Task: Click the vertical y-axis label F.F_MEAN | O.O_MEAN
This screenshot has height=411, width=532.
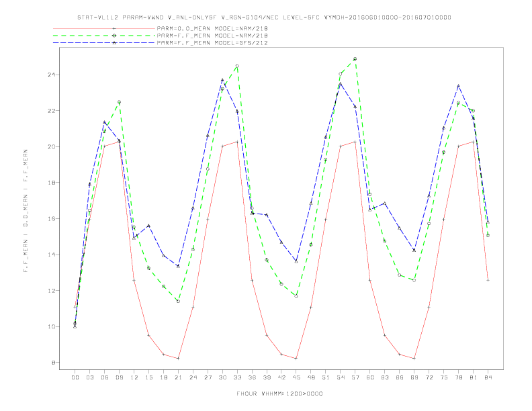Action: click(26, 211)
